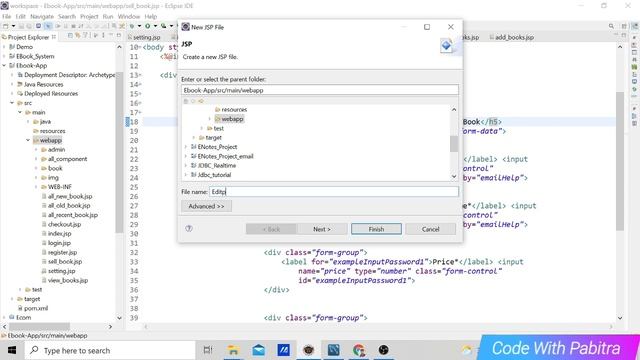The image size is (640, 360).
Task: Click the File name input field
Action: click(334, 191)
